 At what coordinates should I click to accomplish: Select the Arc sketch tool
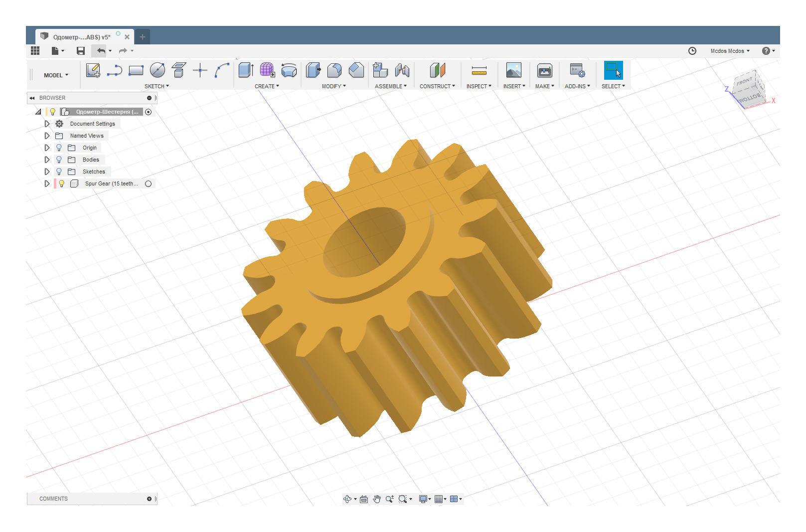(x=222, y=70)
